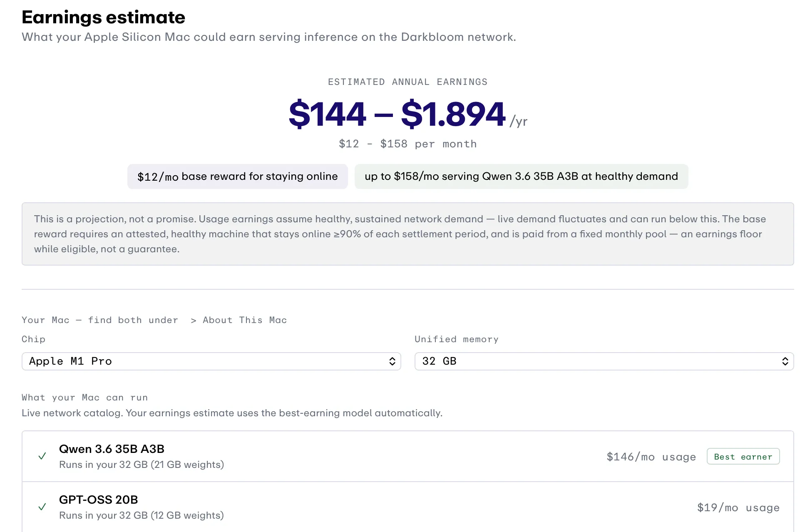Click the $12 - $158 per month line
The image size is (800, 532).
click(x=408, y=144)
